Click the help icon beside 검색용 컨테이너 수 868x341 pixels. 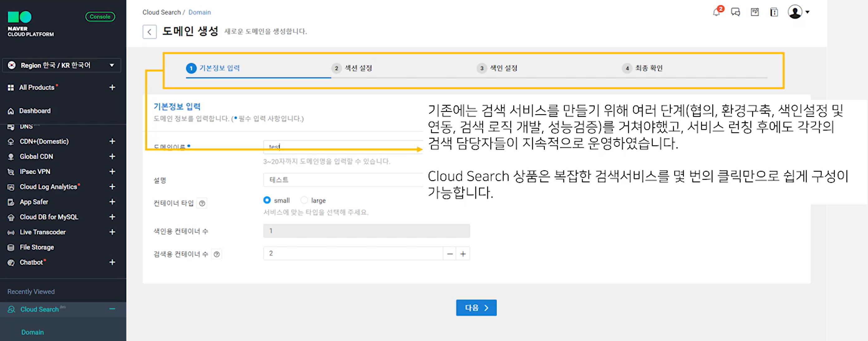click(x=217, y=254)
